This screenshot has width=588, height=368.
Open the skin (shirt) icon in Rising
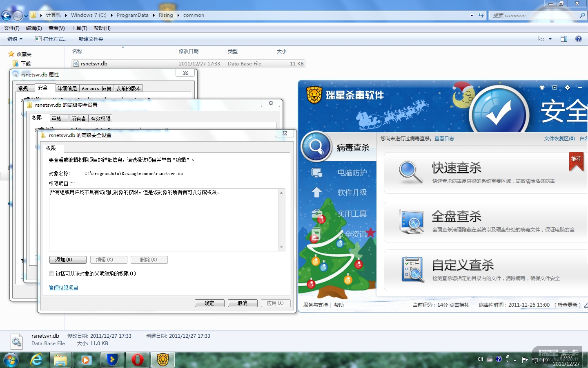(542, 88)
